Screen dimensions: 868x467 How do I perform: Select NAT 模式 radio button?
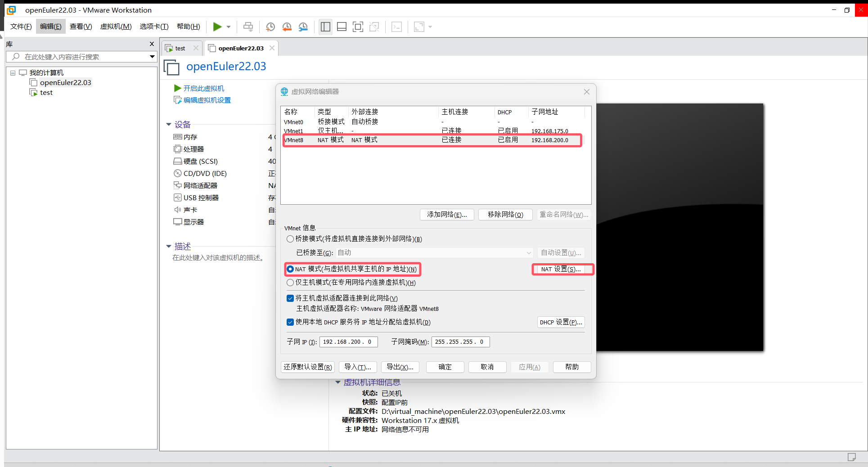click(290, 269)
